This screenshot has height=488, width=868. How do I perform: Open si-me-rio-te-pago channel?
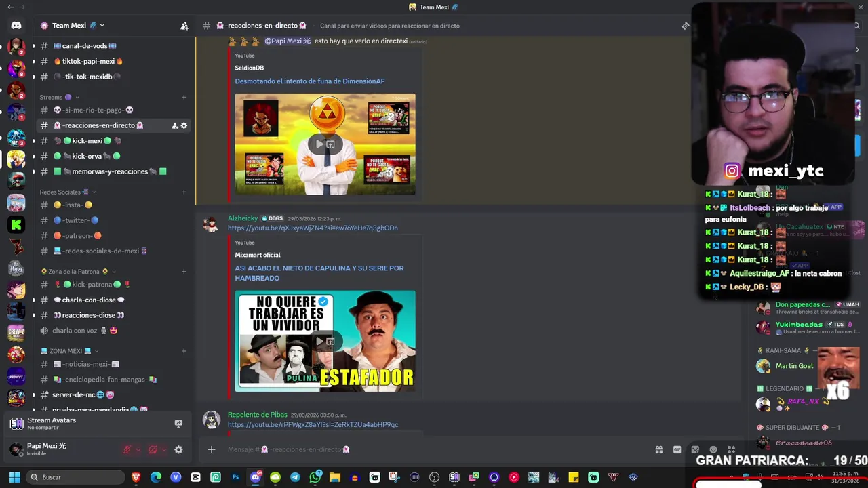[x=113, y=110]
